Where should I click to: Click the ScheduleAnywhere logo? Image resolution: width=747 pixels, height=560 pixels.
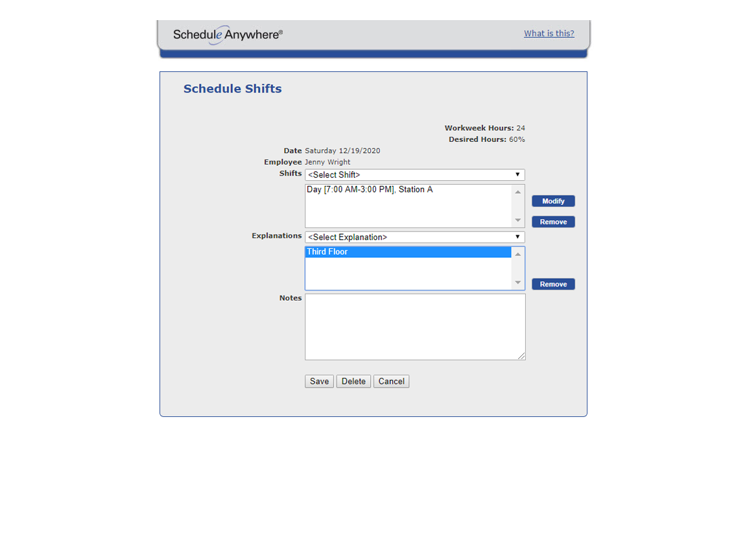click(228, 34)
